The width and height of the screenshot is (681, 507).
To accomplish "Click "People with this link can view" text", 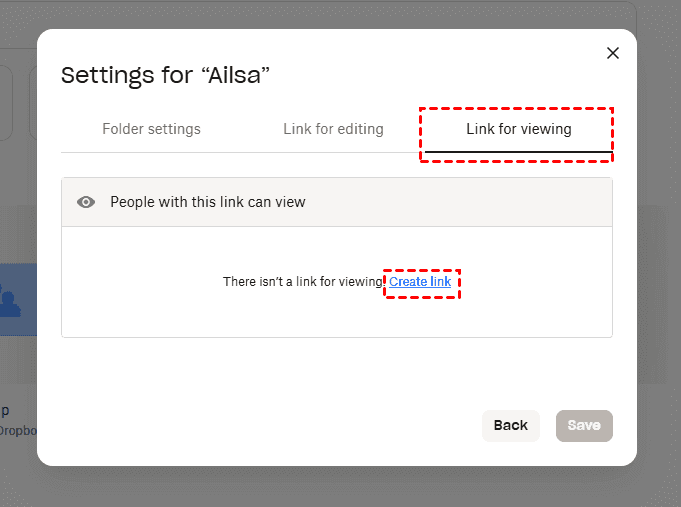I will [x=208, y=202].
